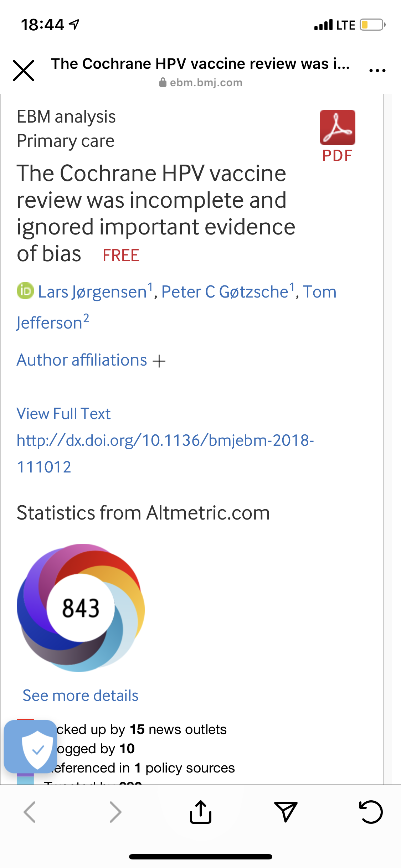Go back with the left chevron
Viewport: 401px width, 868px height.
coord(30,812)
